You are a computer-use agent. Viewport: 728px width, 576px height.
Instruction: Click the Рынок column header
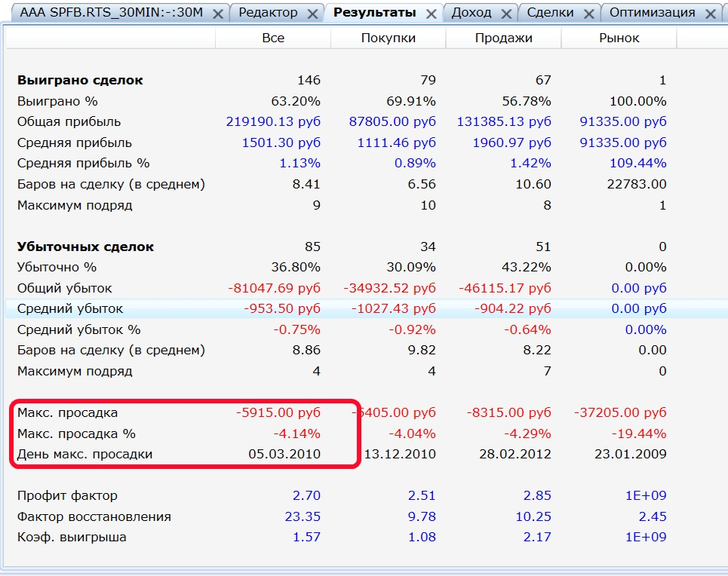tap(619, 38)
